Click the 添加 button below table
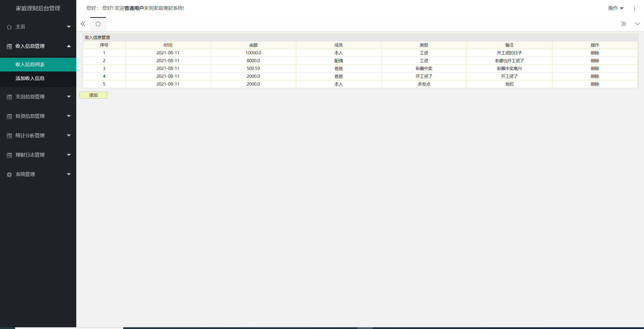The height and width of the screenshot is (329, 644). 93,95
